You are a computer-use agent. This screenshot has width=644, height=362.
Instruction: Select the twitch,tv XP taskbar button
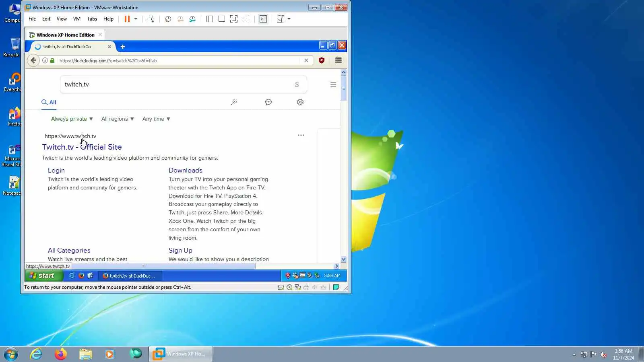[130, 276]
